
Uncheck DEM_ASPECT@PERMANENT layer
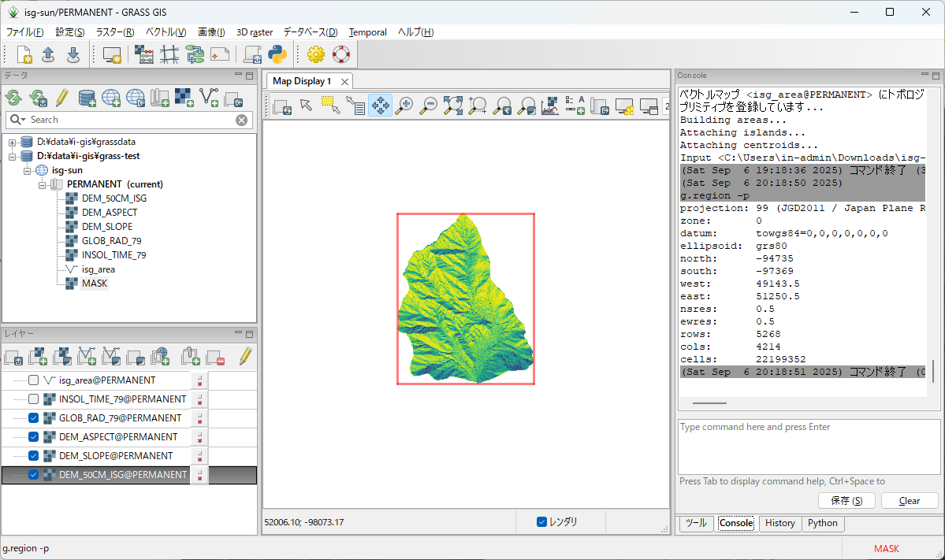tap(34, 436)
